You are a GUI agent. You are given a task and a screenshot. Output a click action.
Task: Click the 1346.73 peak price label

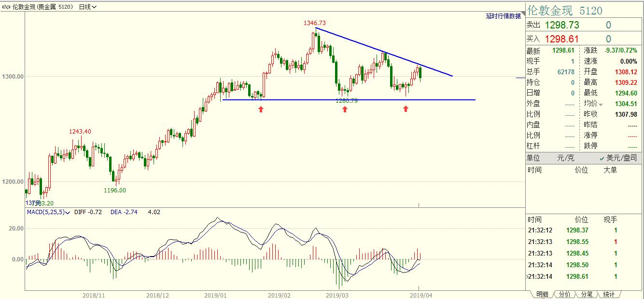pos(314,23)
